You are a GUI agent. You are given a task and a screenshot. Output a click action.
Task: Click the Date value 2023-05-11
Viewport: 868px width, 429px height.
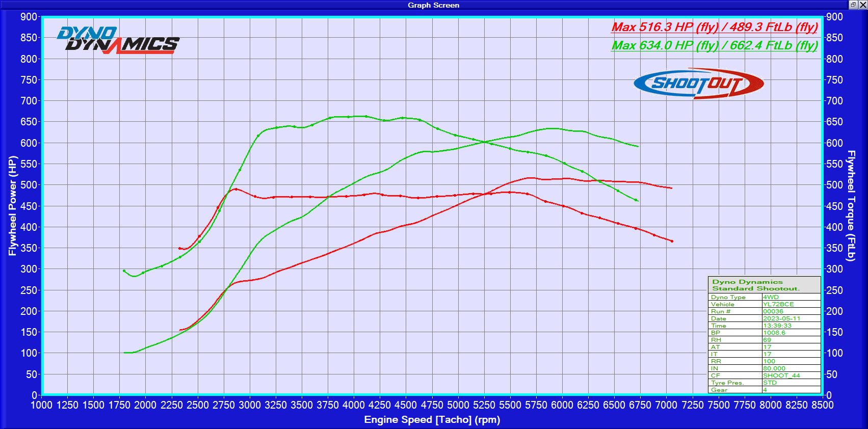point(781,318)
